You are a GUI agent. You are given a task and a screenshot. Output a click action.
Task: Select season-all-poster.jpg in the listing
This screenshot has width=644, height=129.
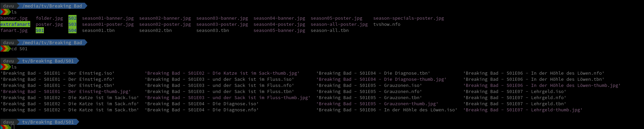[339, 24]
